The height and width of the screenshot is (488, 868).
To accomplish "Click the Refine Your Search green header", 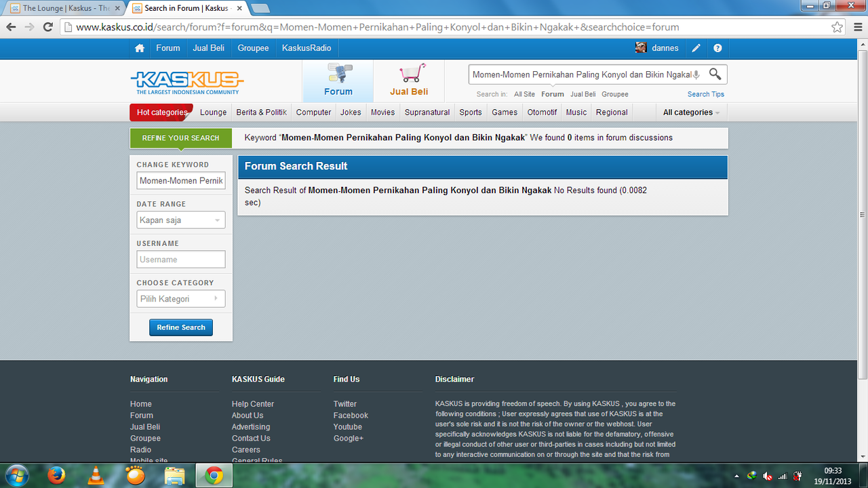I will tap(181, 138).
